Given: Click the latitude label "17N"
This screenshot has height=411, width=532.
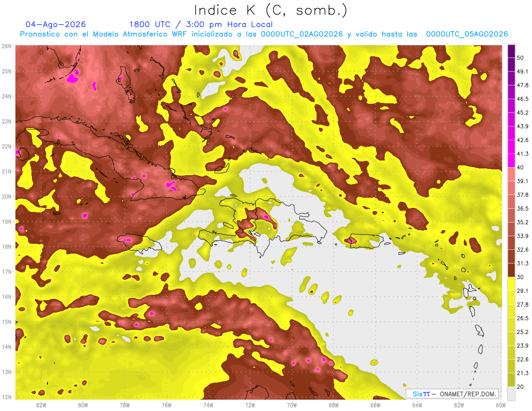Looking at the screenshot, I should pyautogui.click(x=6, y=271).
